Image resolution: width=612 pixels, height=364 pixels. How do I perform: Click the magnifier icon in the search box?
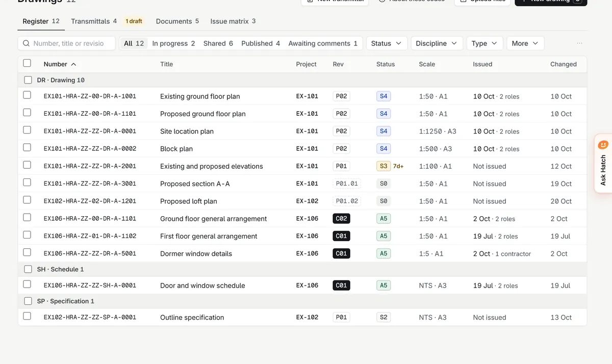(26, 43)
